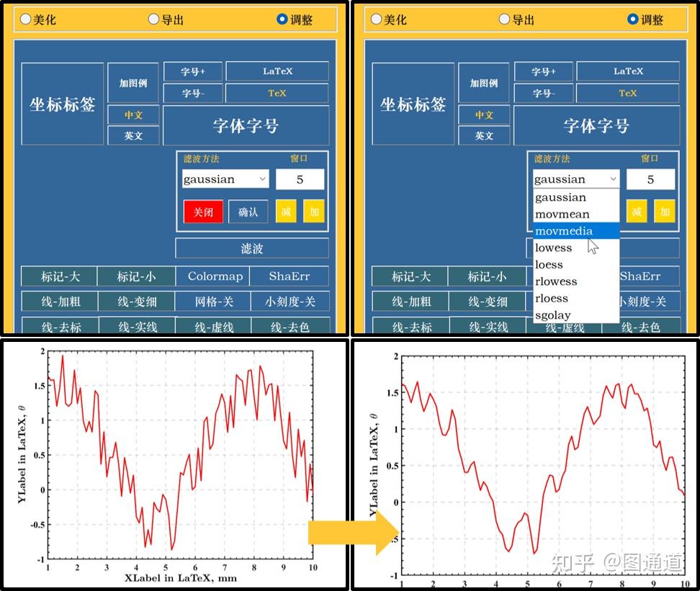Select movmedia from the filter list

[566, 231]
